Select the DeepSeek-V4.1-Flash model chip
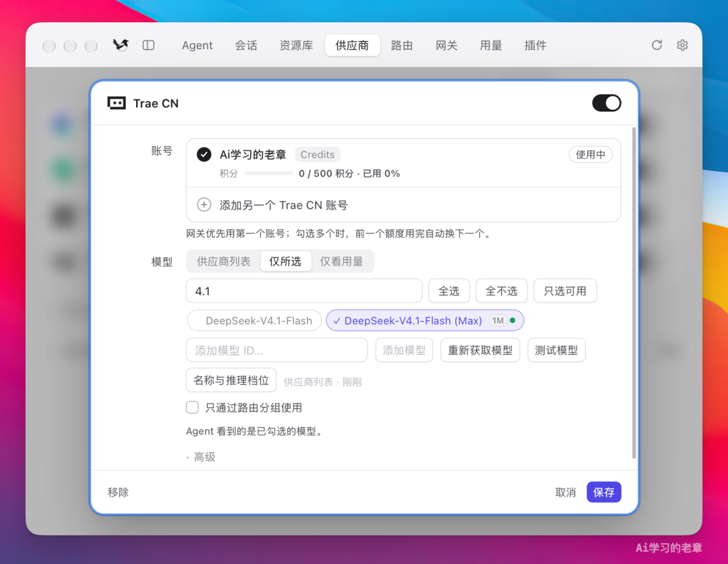This screenshot has width=728, height=564. 254,321
